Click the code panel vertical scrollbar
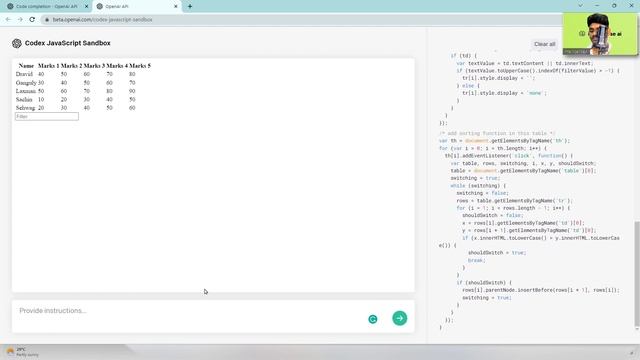 tap(637, 274)
